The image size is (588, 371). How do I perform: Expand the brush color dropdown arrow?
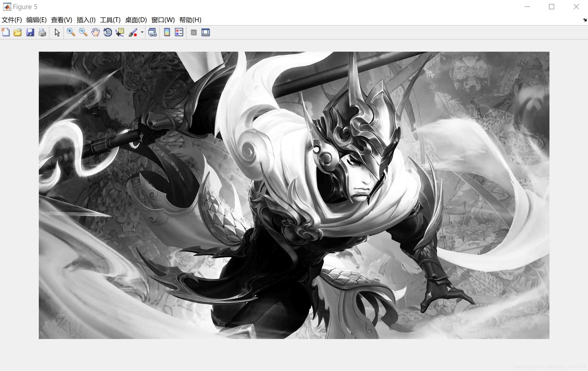pyautogui.click(x=142, y=32)
